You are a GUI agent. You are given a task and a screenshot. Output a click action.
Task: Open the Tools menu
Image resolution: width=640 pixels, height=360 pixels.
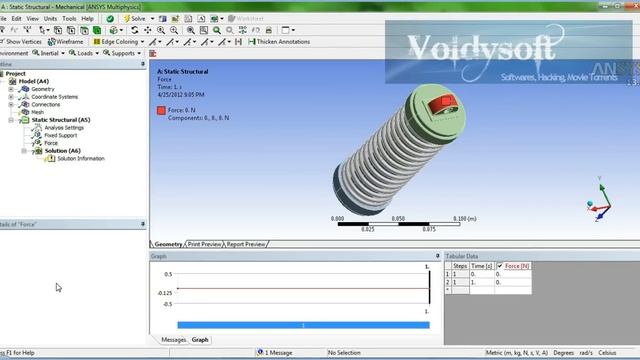point(69,19)
